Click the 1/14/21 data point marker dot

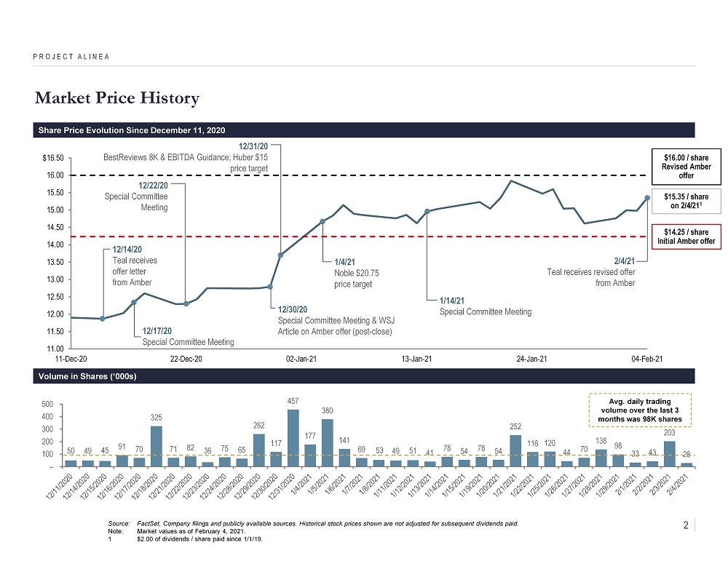(427, 212)
